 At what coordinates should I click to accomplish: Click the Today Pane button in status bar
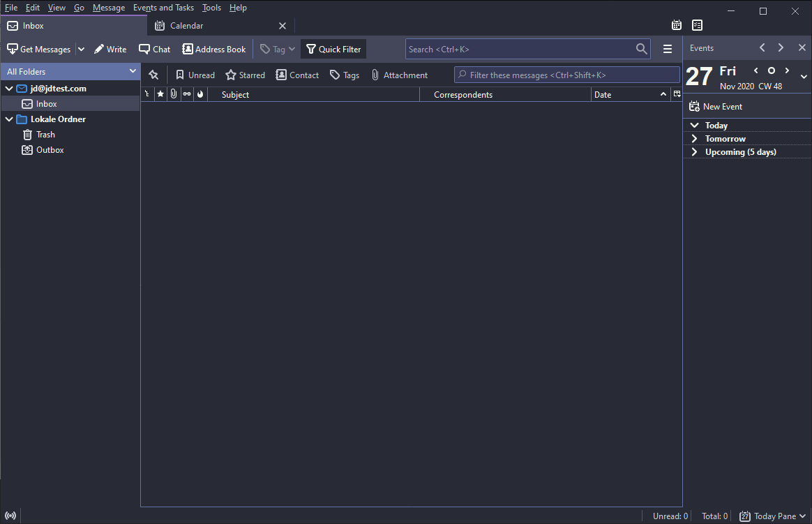coord(772,516)
